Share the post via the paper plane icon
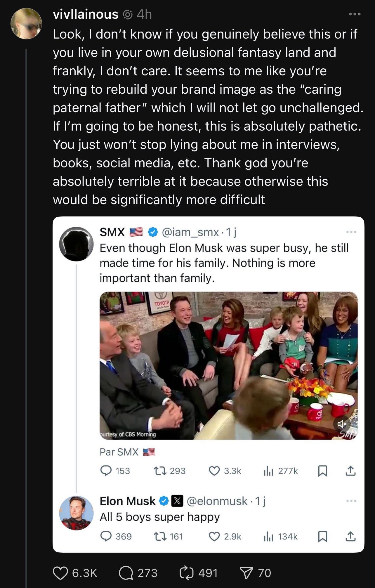The height and width of the screenshot is (588, 375). point(246,573)
